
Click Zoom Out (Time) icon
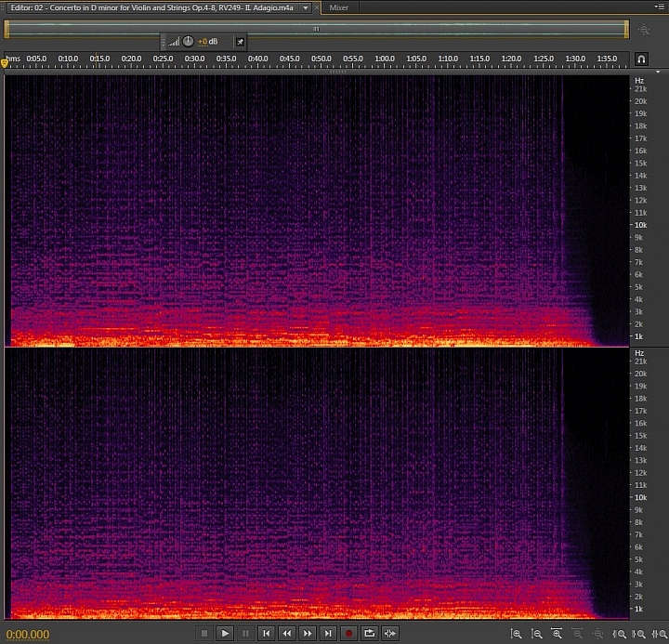click(x=577, y=634)
